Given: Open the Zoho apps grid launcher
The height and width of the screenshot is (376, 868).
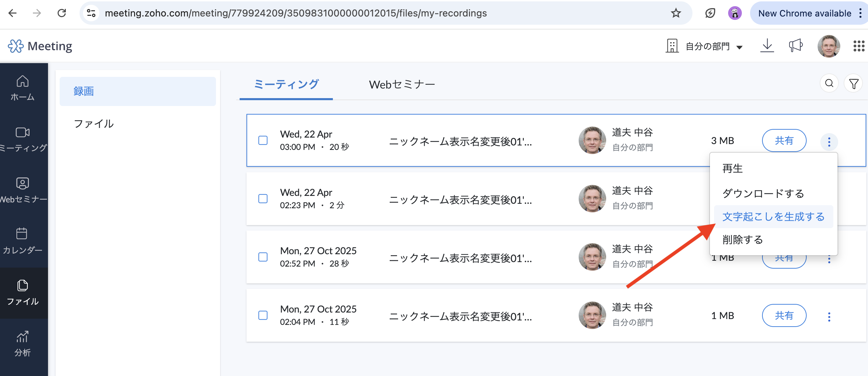Looking at the screenshot, I should click(x=859, y=46).
